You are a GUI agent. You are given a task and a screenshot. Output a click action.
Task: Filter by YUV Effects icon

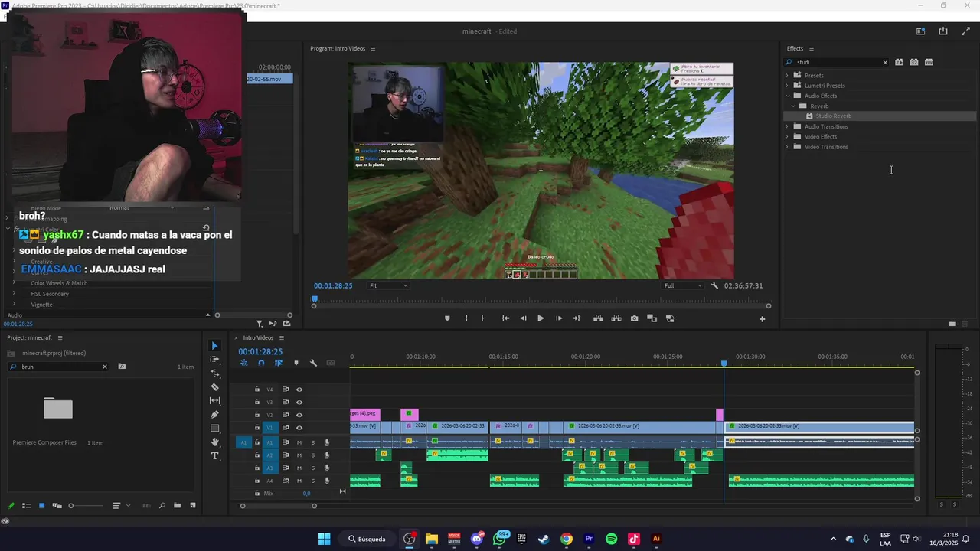[929, 62]
